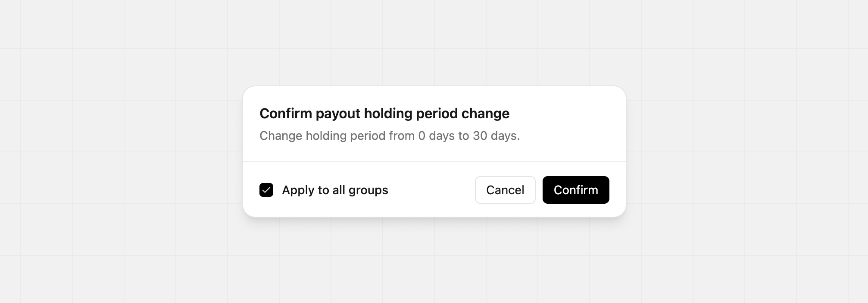Confirm the payout holding period change
This screenshot has width=868, height=303.
tap(575, 190)
